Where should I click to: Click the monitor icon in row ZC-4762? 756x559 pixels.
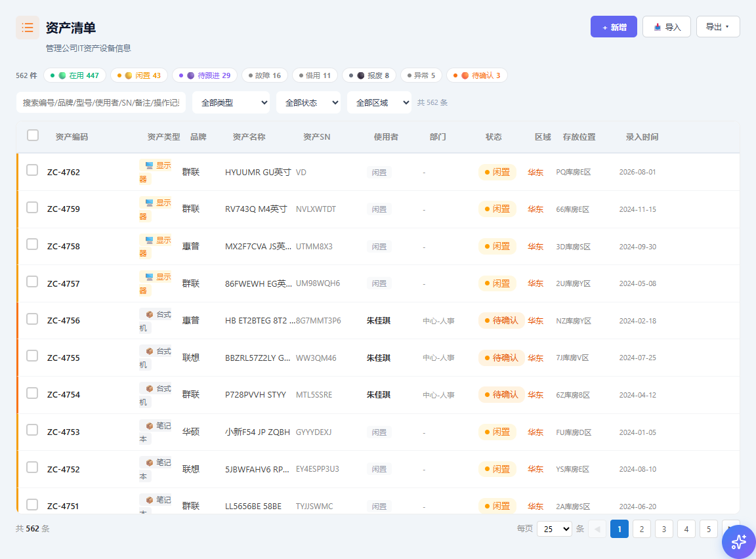click(x=150, y=165)
